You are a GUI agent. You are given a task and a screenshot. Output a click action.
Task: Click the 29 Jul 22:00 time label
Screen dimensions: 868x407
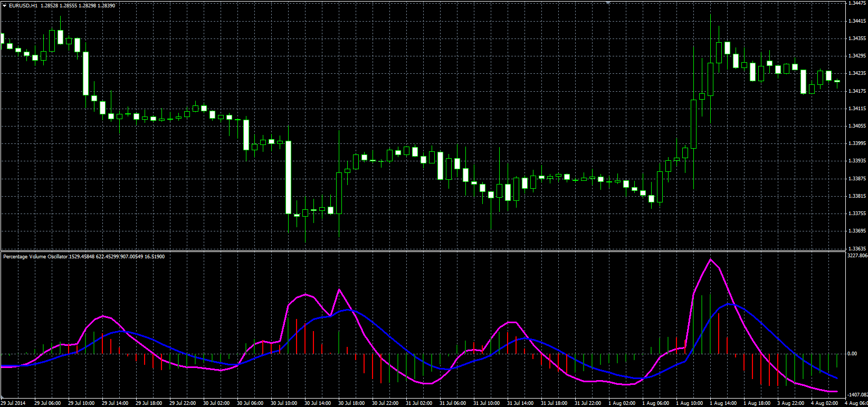point(183,403)
